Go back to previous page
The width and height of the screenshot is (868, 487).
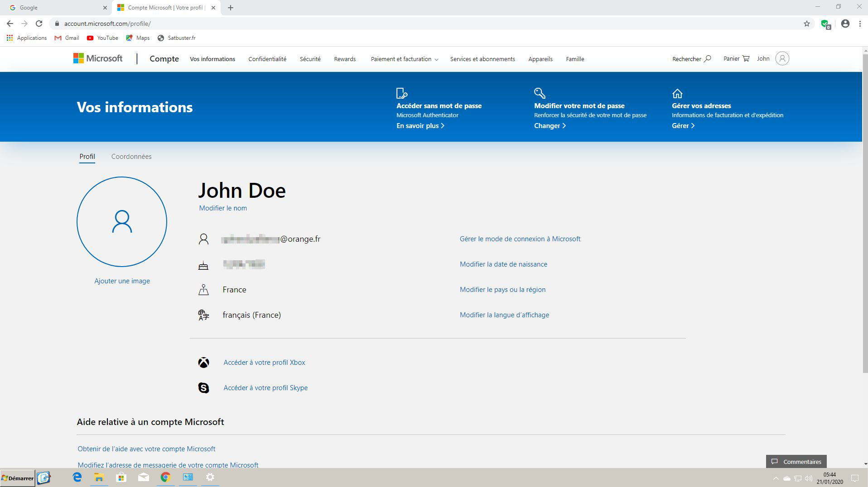10,24
